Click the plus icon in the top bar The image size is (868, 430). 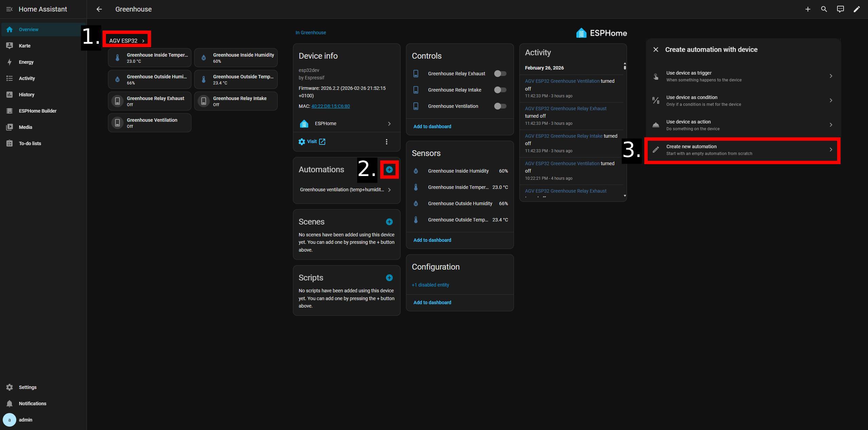point(808,9)
